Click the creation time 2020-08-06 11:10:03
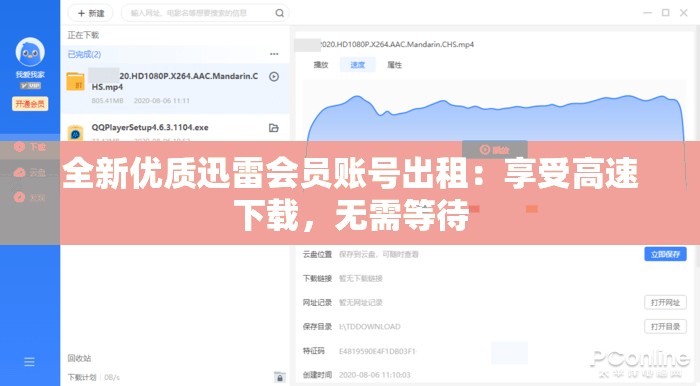 [375, 375]
